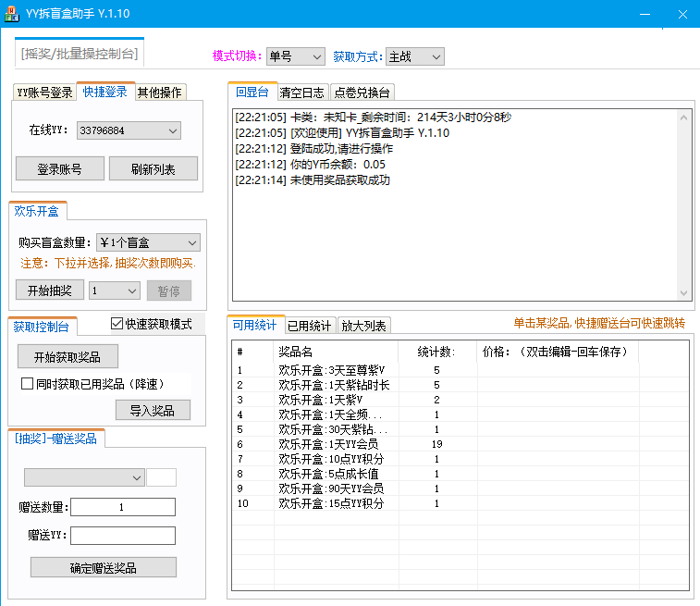Open the empty prize dropdown in 赠送奖品 panel
The width and height of the screenshot is (700, 606).
pos(84,477)
